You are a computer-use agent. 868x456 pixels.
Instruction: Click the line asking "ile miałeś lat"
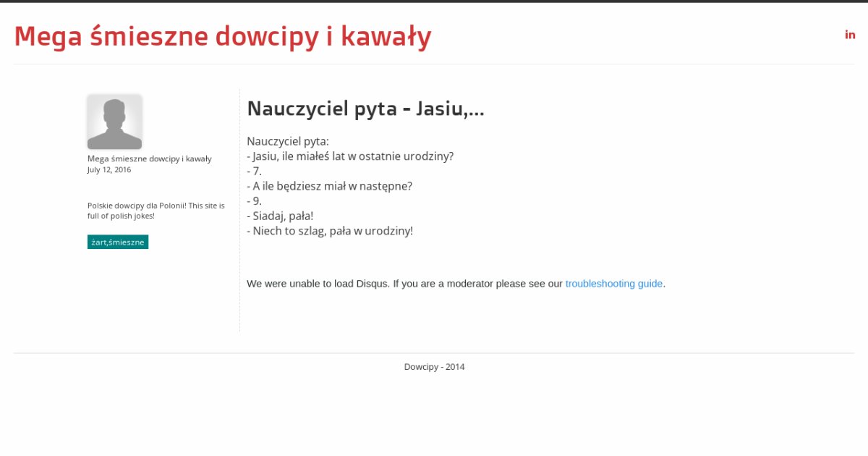pos(350,156)
